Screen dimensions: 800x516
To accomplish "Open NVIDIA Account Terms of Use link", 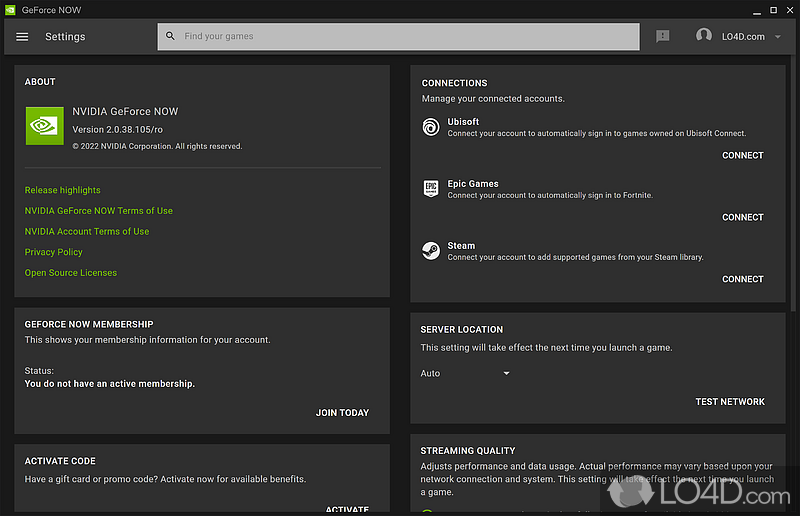I will (x=87, y=231).
